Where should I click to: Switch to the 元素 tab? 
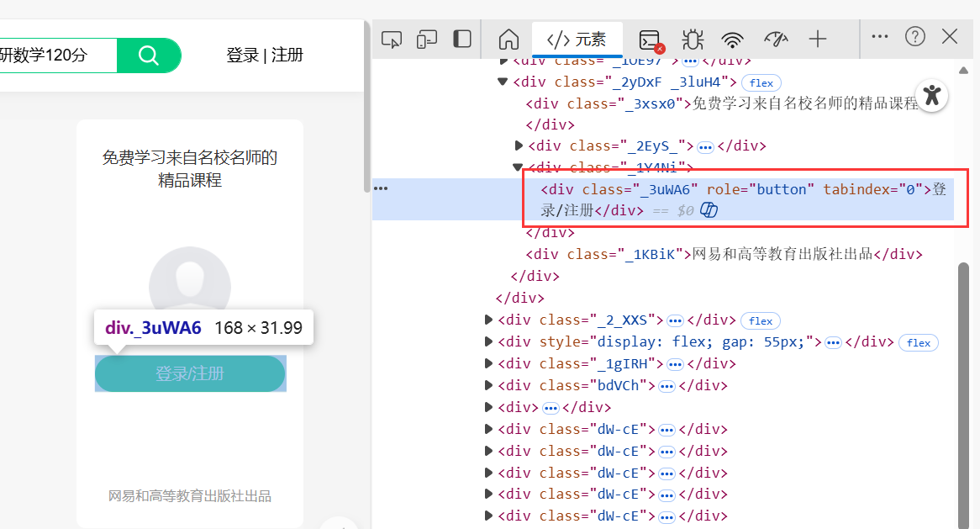[577, 40]
